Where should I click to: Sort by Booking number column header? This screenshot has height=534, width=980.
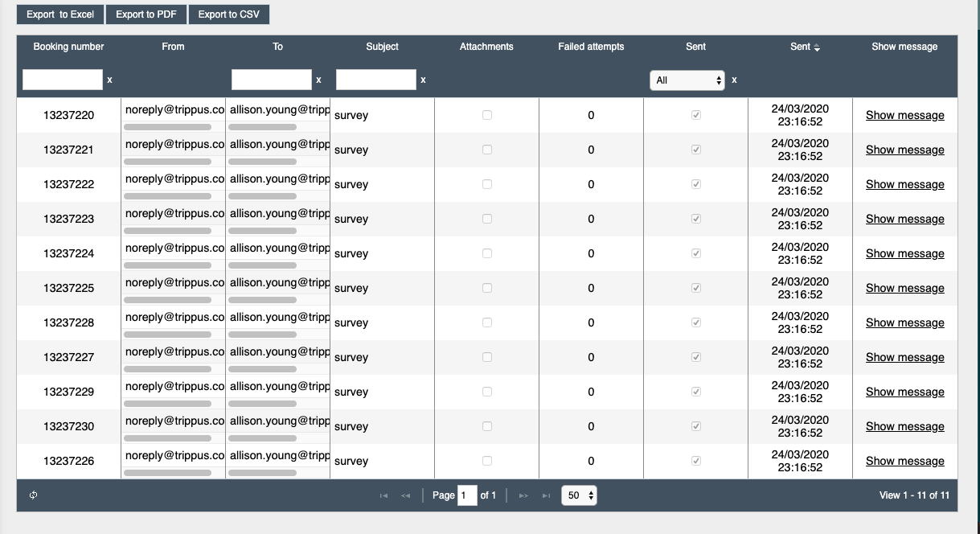pos(68,47)
